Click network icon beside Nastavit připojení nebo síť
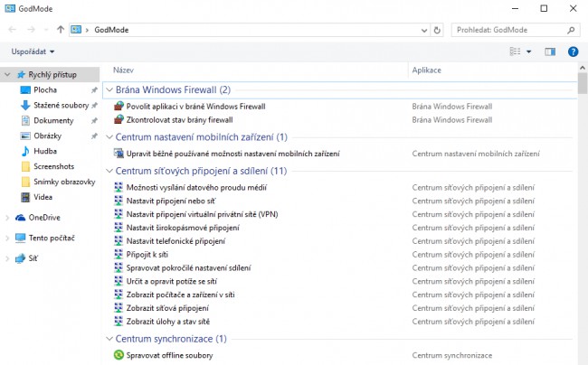This screenshot has width=588, height=365. [119, 201]
